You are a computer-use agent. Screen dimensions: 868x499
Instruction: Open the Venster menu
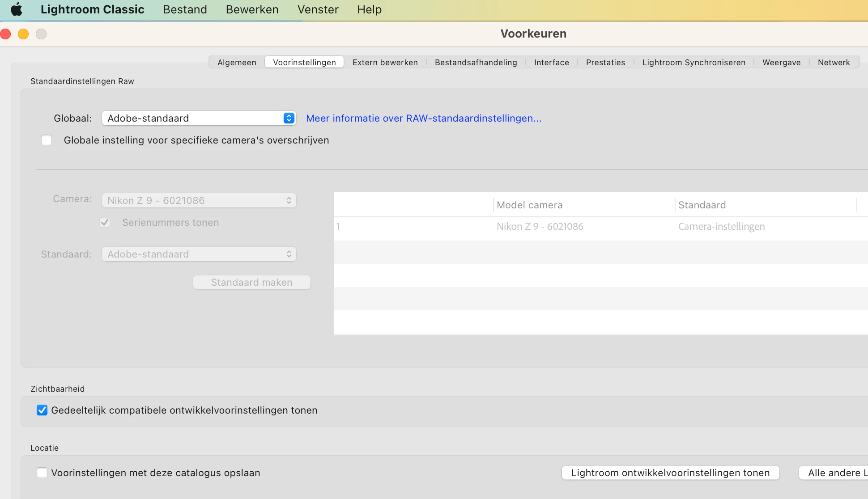[318, 9]
